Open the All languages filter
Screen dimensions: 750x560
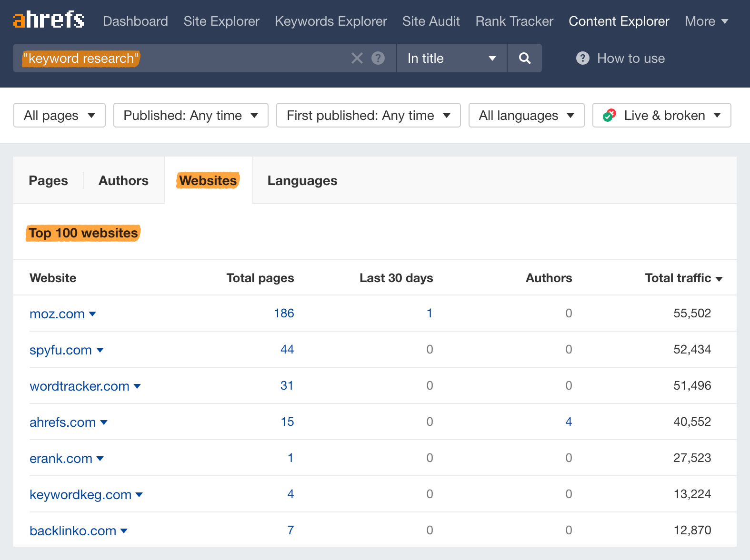[526, 115]
